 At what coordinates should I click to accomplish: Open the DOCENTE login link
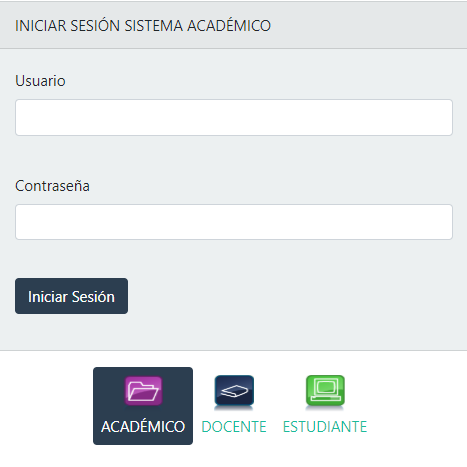[x=234, y=427]
